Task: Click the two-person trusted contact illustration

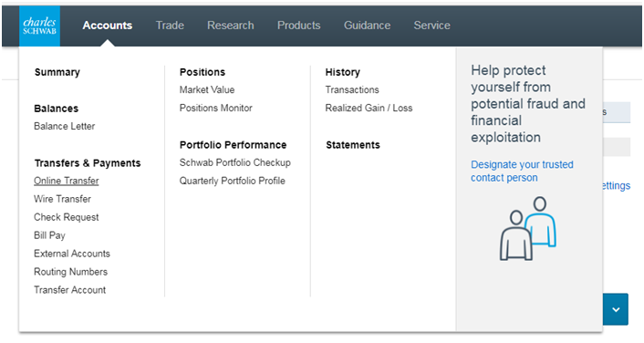Action: pos(528,228)
